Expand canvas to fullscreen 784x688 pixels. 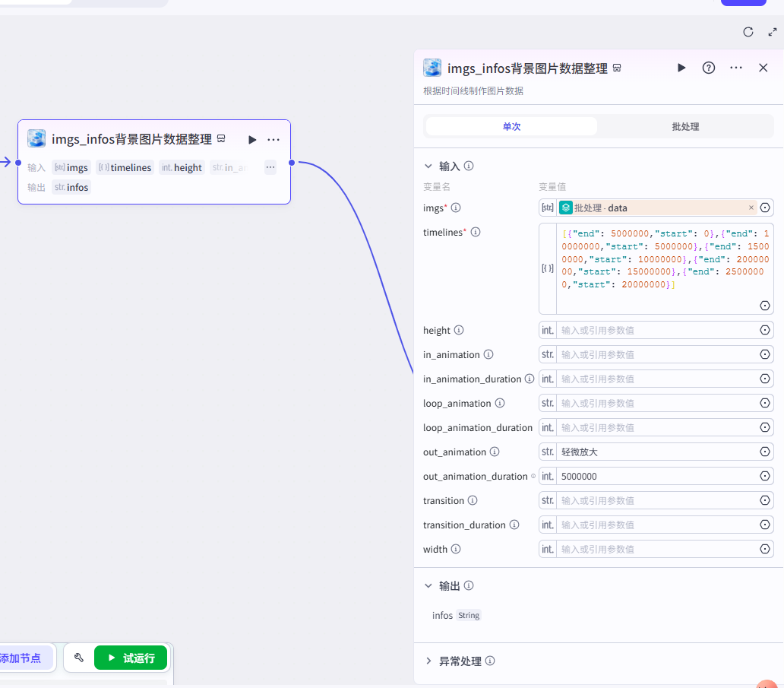click(x=773, y=32)
